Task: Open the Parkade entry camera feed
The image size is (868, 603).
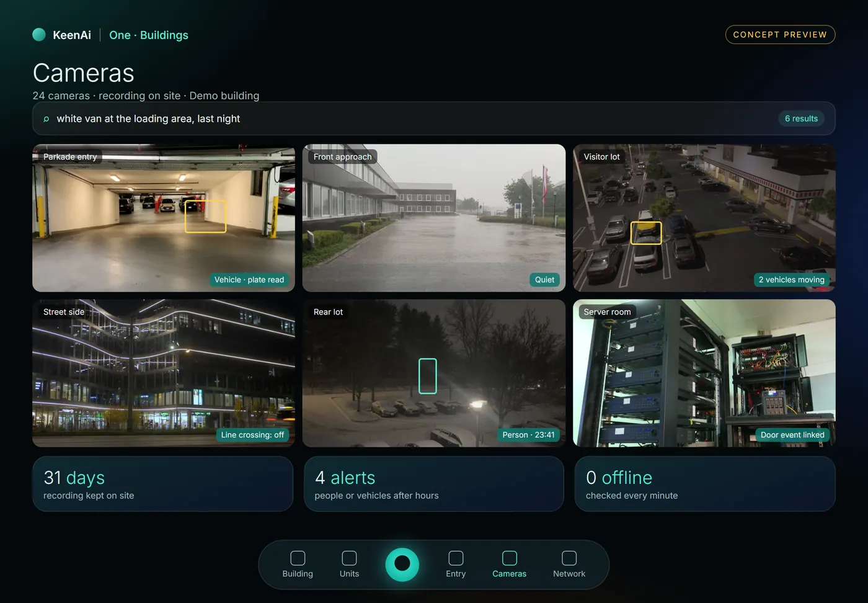Action: coord(164,218)
